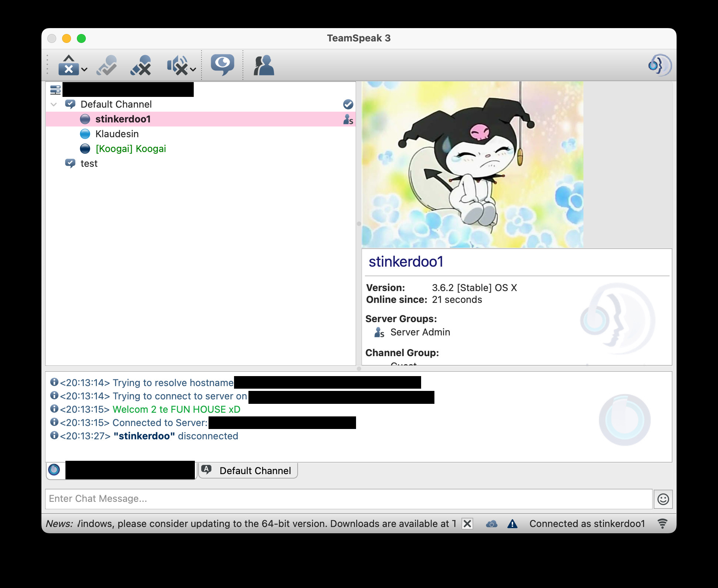Select the test channel
The height and width of the screenshot is (588, 718).
[200, 163]
